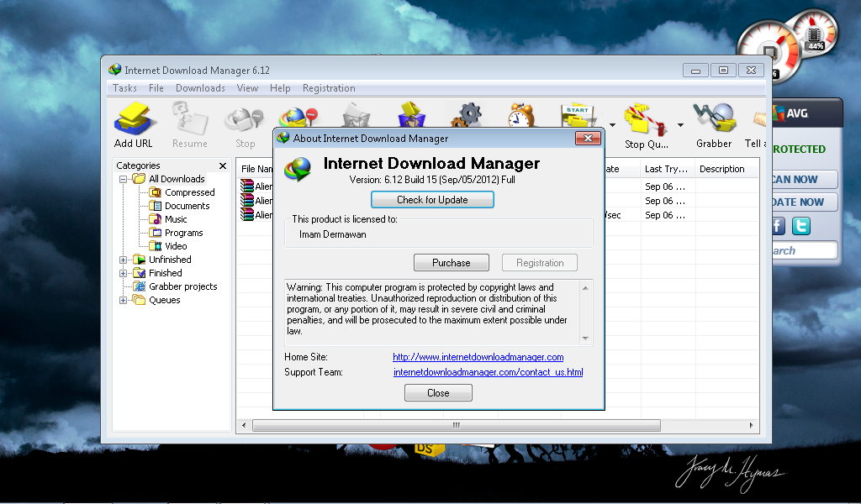Open Facebook icon in AVG gadget
This screenshot has height=504, width=861.
[778, 226]
